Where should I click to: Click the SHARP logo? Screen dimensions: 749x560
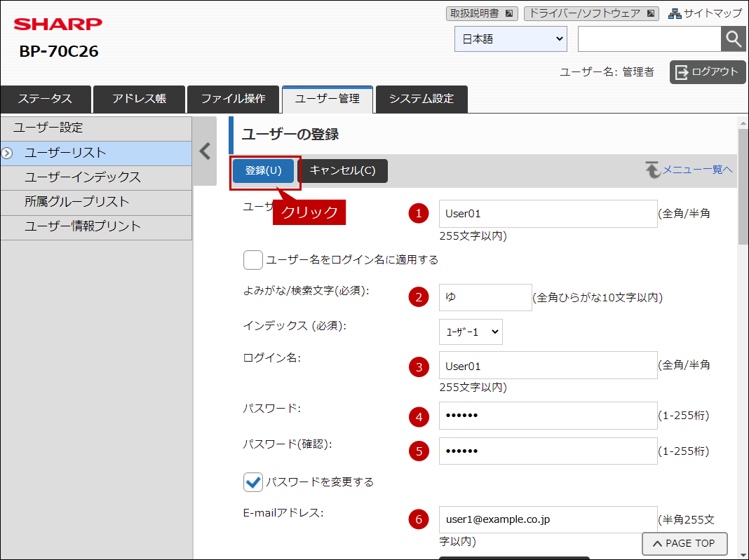(58, 24)
